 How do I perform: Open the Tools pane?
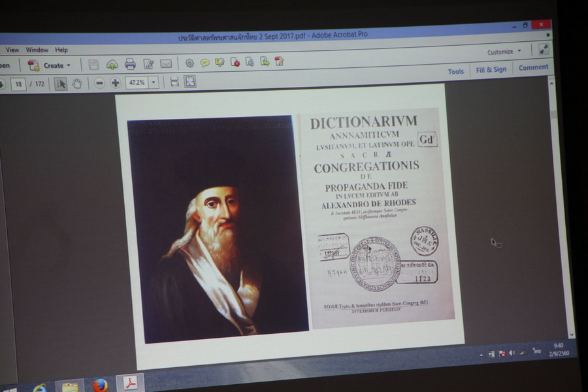455,71
